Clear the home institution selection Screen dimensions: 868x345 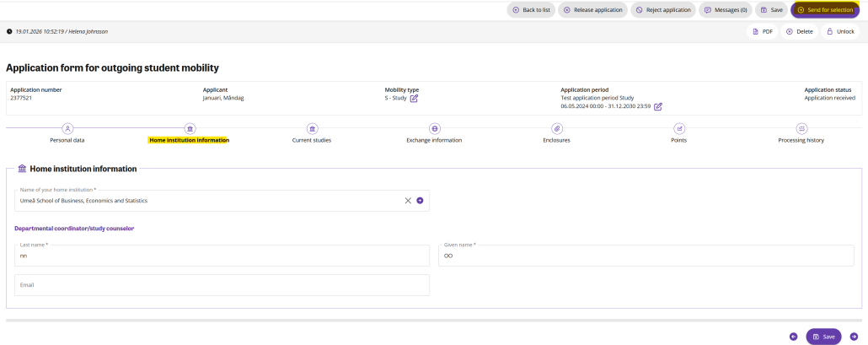pyautogui.click(x=408, y=201)
